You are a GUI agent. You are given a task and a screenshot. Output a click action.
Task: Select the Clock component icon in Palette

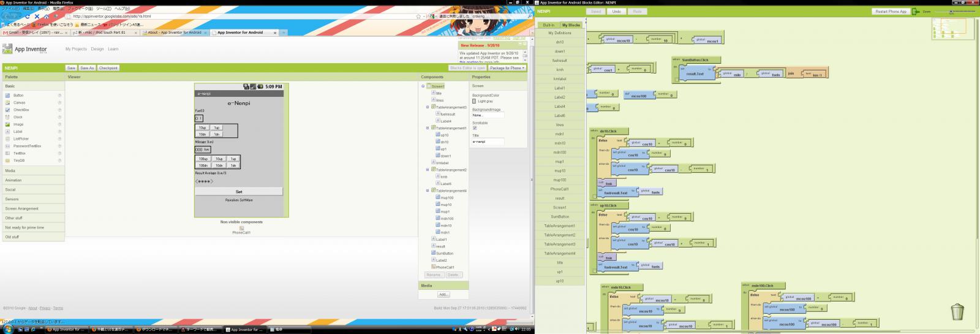point(7,117)
